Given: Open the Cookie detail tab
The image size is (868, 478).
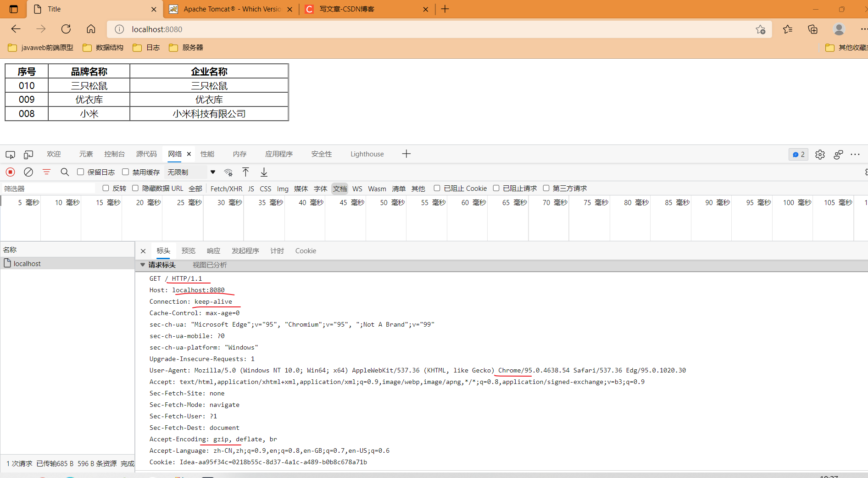Looking at the screenshot, I should pyautogui.click(x=306, y=251).
